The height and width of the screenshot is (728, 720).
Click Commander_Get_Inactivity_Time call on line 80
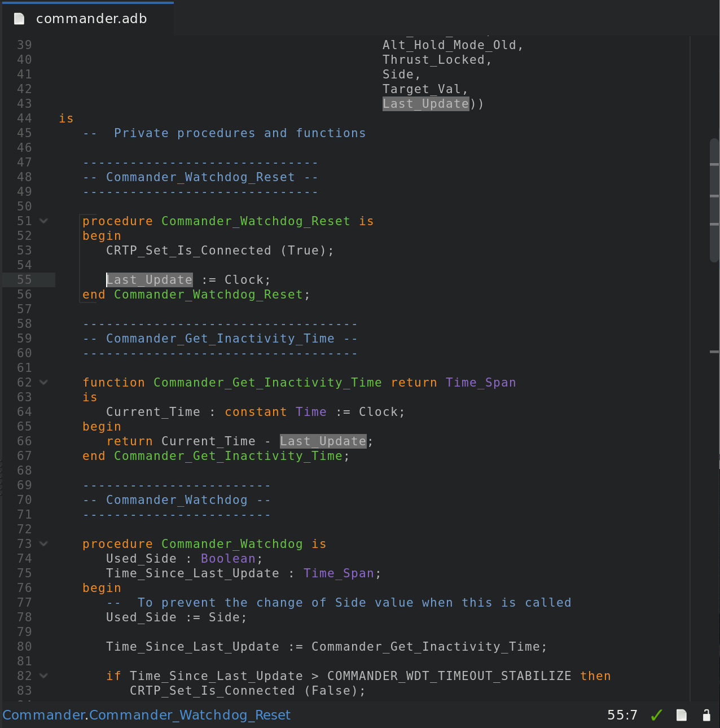coord(425,647)
